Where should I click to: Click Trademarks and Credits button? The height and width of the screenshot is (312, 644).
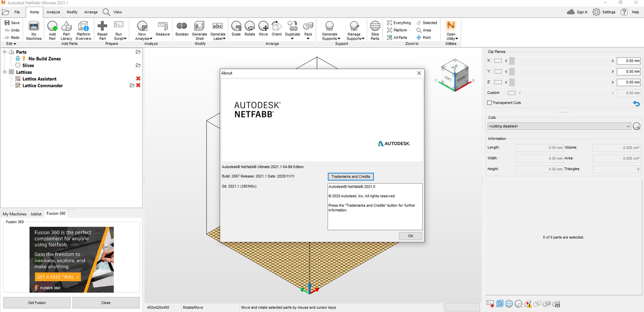pyautogui.click(x=351, y=177)
